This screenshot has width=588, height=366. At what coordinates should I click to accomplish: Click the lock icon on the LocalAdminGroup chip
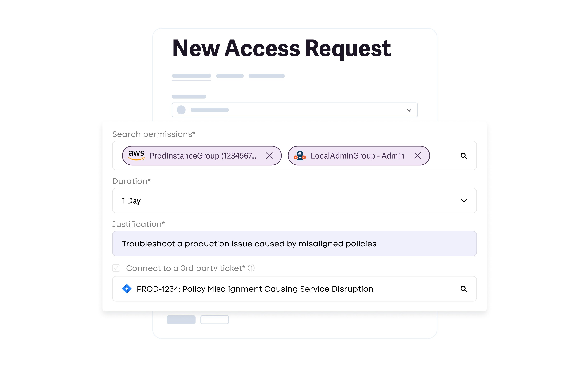(x=300, y=156)
